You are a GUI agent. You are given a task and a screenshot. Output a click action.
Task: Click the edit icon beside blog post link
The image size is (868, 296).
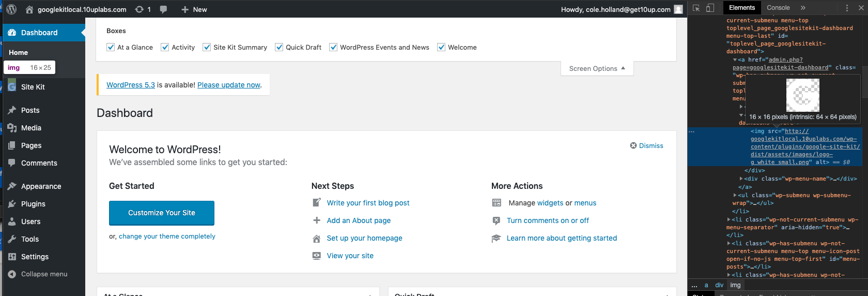(317, 202)
